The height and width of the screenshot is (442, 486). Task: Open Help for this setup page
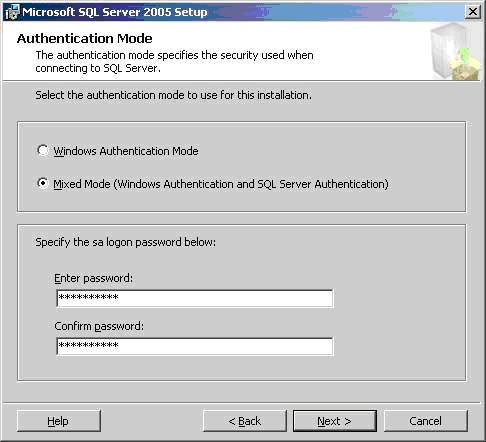58,421
